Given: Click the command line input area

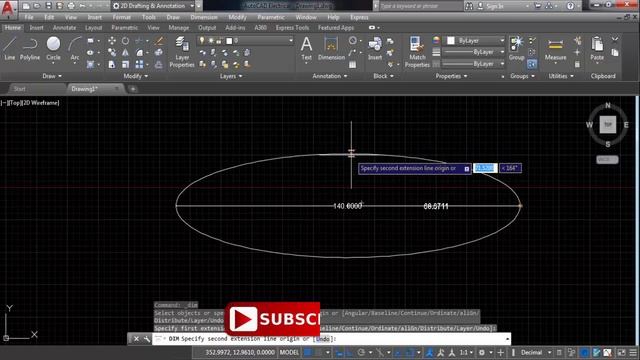Looking at the screenshot, I should (x=331, y=339).
